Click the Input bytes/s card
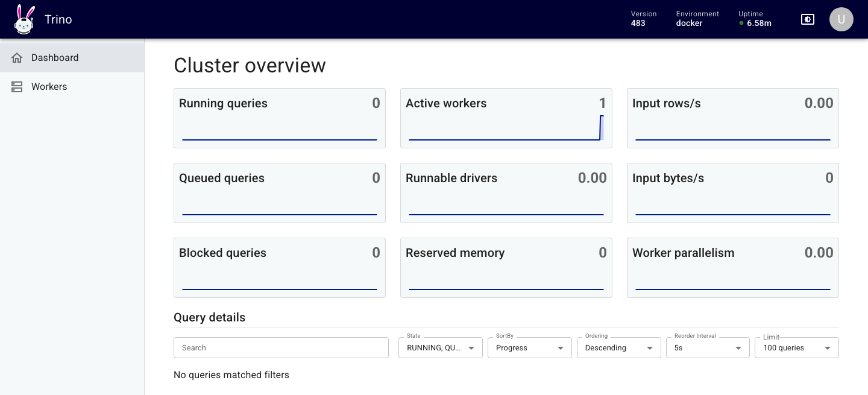This screenshot has width=868, height=395. click(x=733, y=193)
